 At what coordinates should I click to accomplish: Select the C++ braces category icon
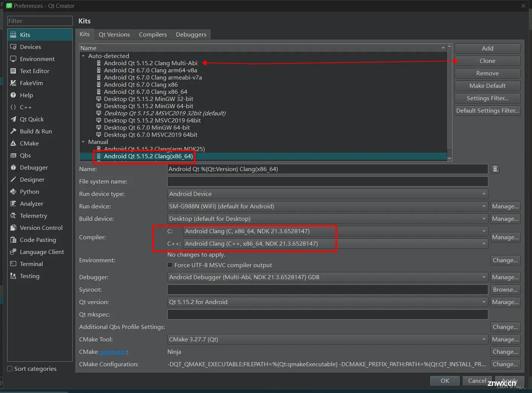[13, 107]
